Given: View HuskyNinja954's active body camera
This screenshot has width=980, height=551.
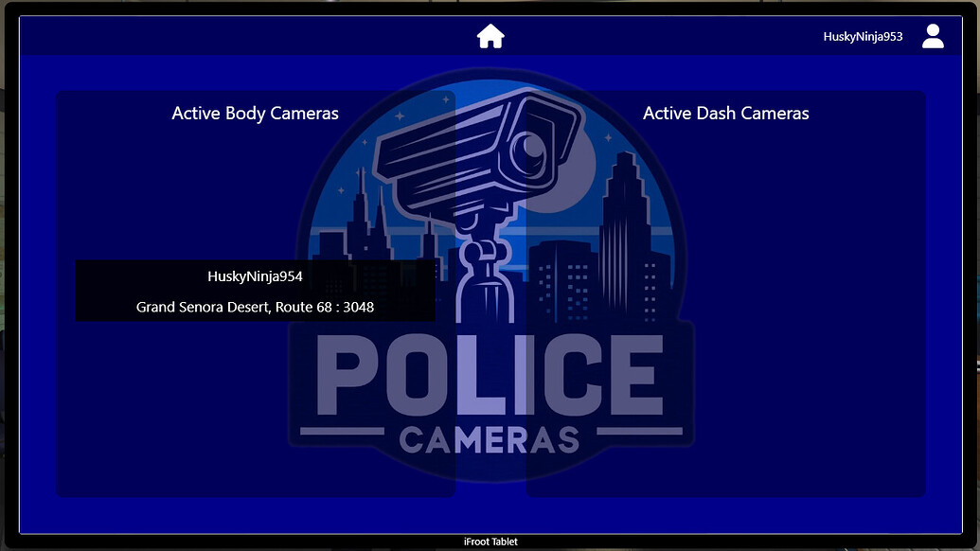Looking at the screenshot, I should (x=255, y=275).
